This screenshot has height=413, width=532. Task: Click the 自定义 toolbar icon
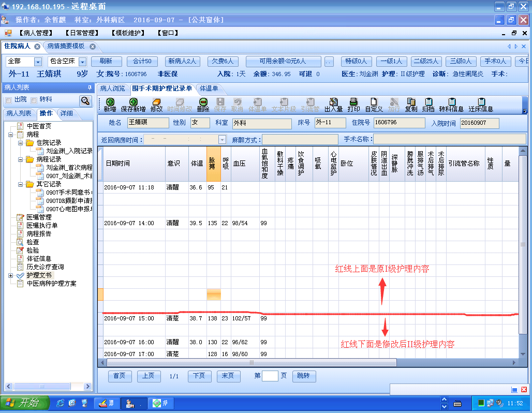click(x=374, y=105)
